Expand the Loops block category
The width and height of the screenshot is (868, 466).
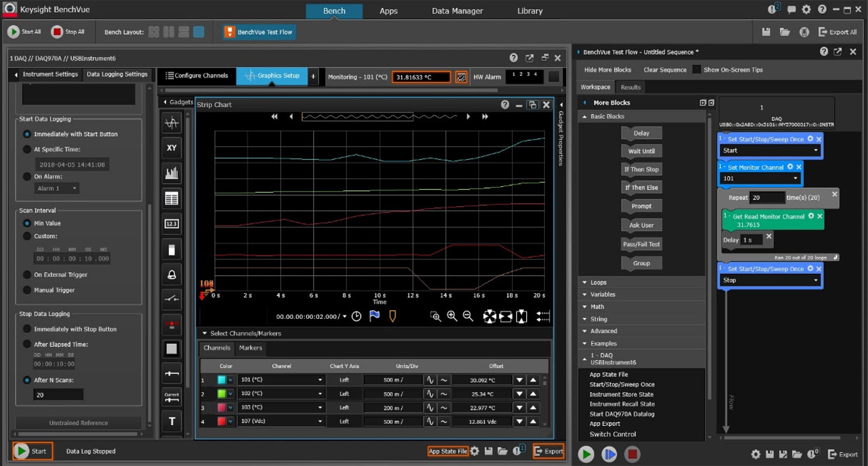[599, 282]
